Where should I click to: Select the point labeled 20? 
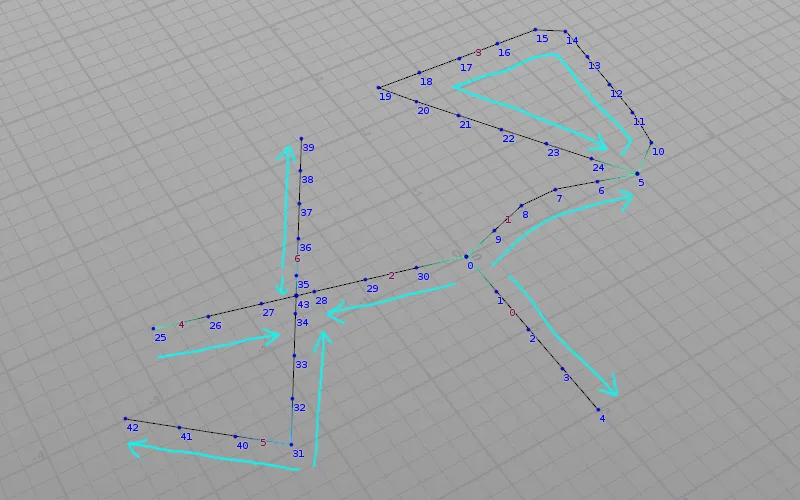(x=416, y=102)
